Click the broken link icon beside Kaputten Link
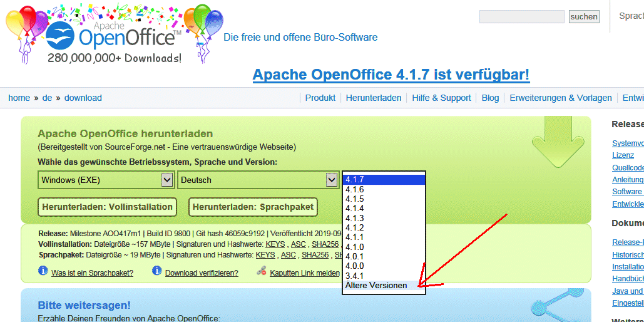Screen dimensions: 644x322 [x=262, y=272]
